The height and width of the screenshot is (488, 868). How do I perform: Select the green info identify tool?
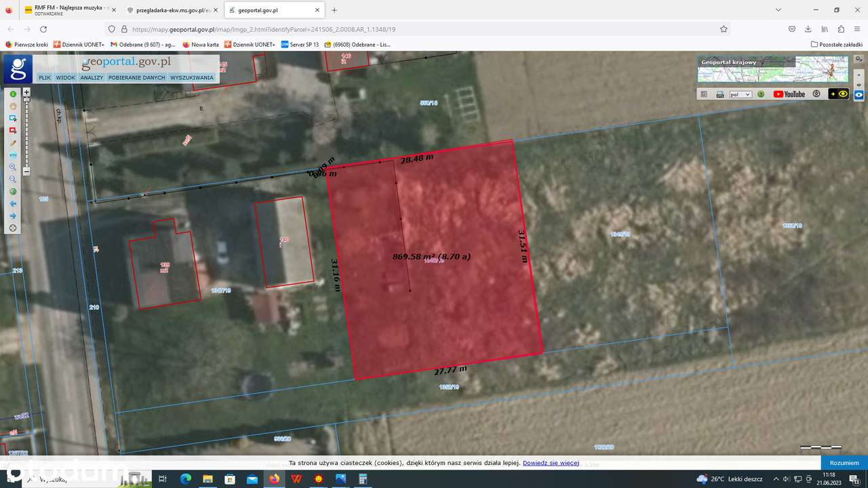[13, 94]
